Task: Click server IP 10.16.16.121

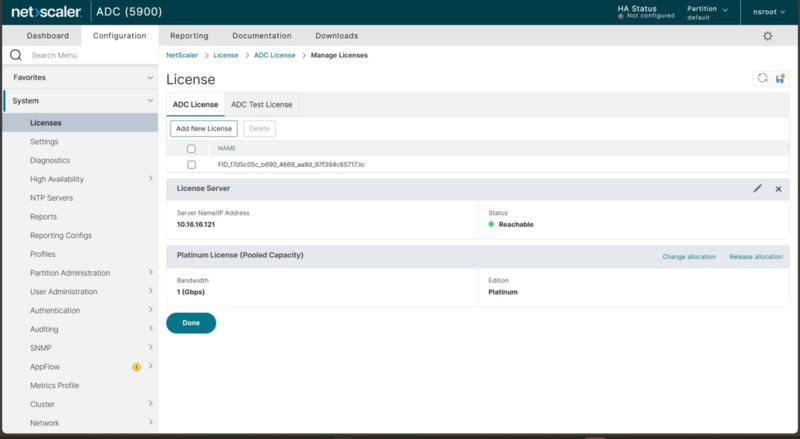Action: tap(196, 224)
